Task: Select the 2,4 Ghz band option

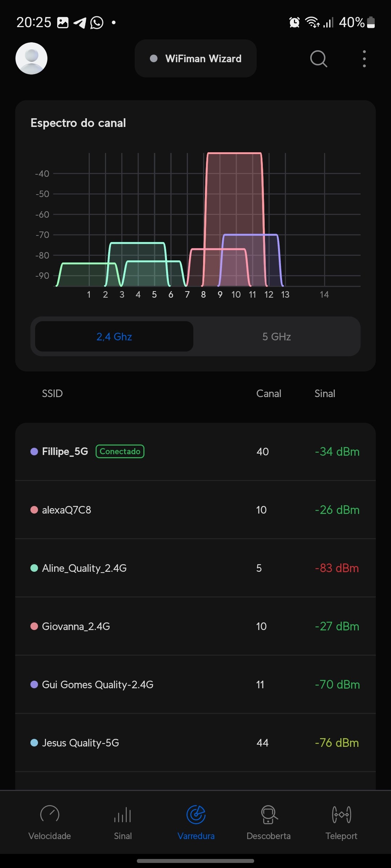Action: (x=114, y=337)
